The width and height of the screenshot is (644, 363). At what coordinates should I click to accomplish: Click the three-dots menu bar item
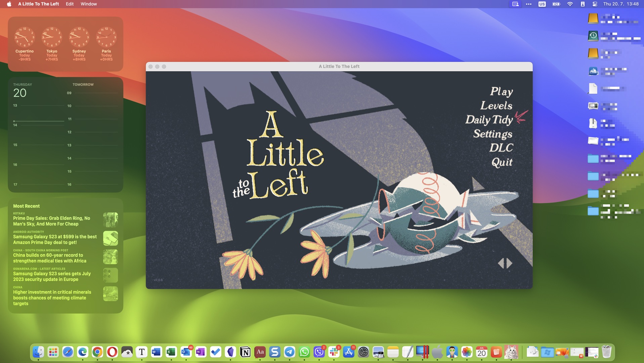tap(529, 4)
